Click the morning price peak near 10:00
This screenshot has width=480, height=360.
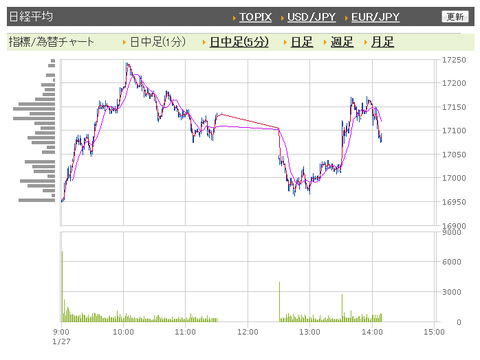point(127,65)
